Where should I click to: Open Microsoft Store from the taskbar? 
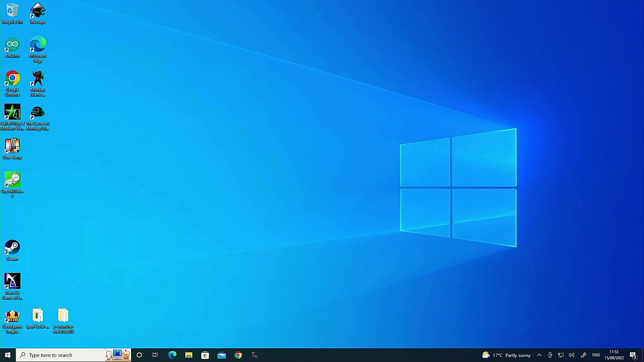[x=205, y=355]
